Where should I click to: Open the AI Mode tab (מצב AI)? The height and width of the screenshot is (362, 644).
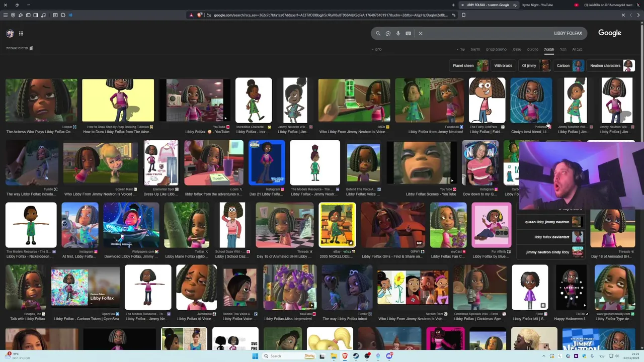coord(577,49)
